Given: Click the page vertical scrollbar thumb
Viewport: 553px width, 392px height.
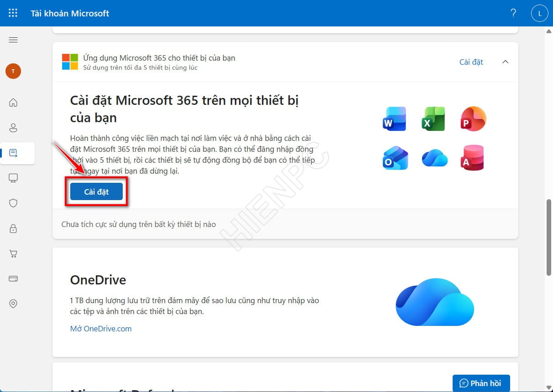Looking at the screenshot, I should pyautogui.click(x=549, y=237).
